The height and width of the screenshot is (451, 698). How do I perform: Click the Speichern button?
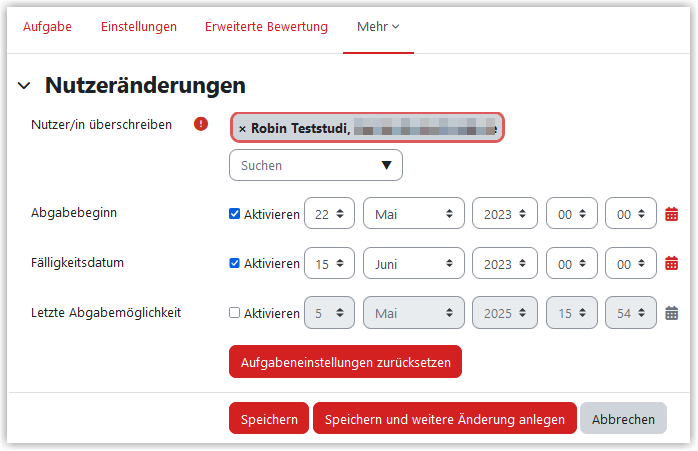tap(269, 418)
